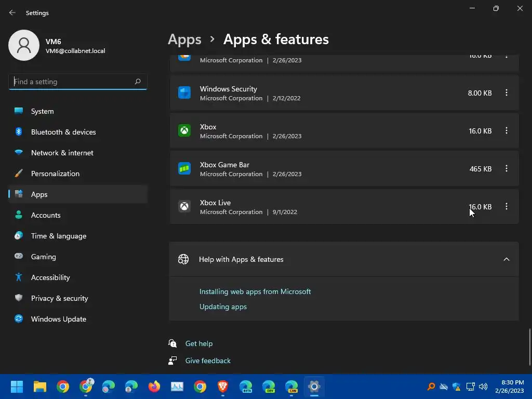Viewport: 532px width, 399px height.
Task: Open the three-dot menu for Xbox
Action: tap(506, 130)
